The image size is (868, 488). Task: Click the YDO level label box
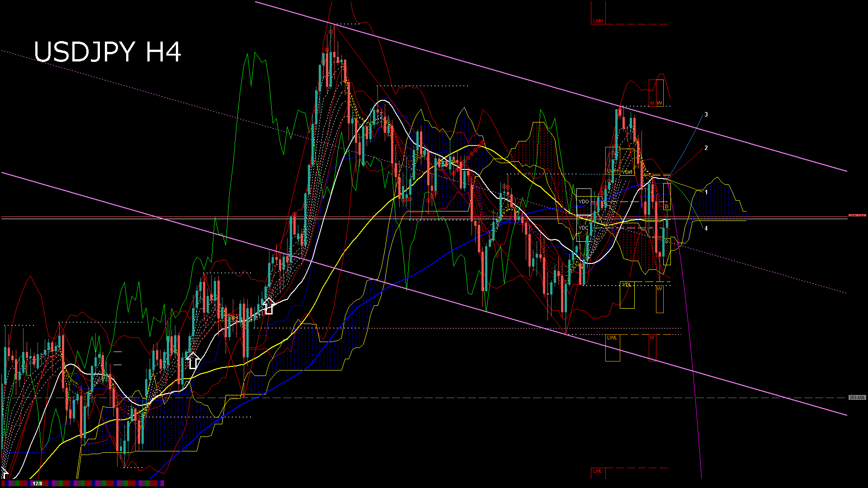click(x=584, y=202)
